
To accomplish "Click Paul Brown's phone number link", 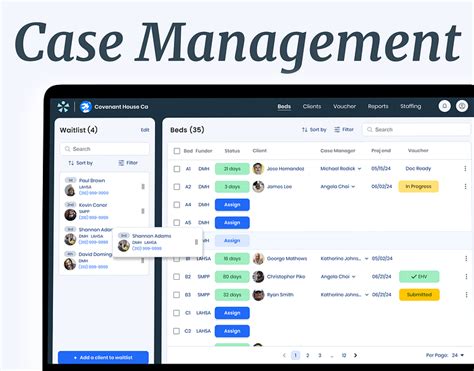I will pyautogui.click(x=94, y=193).
